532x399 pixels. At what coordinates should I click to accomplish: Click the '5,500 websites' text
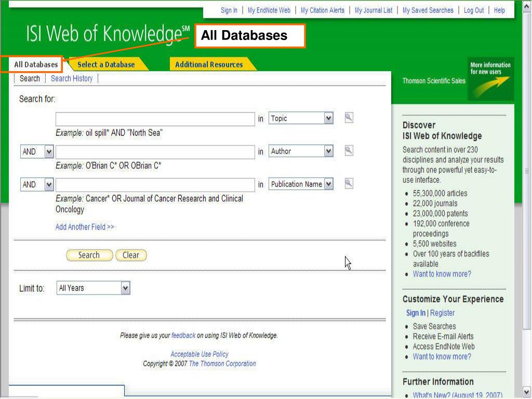coord(435,244)
